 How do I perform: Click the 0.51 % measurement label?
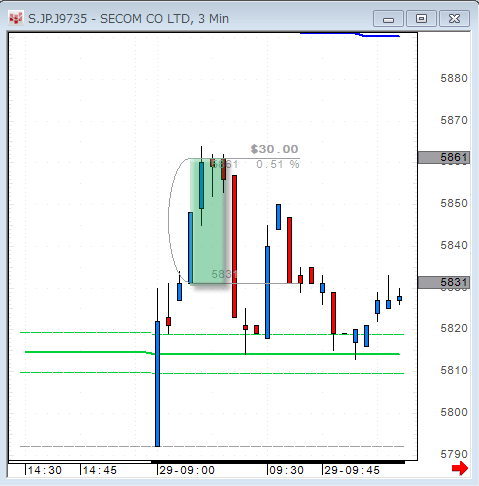point(278,164)
